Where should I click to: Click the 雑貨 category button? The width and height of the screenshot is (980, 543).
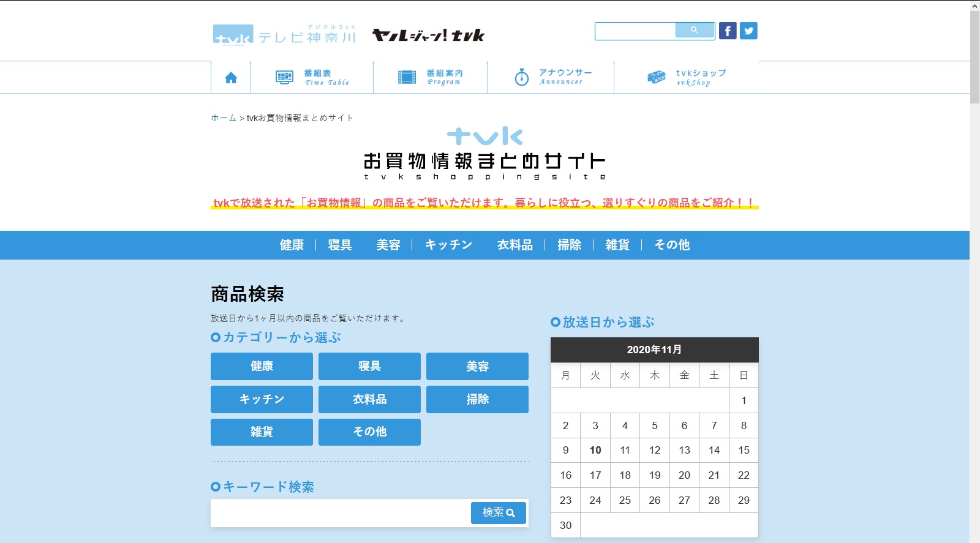click(262, 432)
